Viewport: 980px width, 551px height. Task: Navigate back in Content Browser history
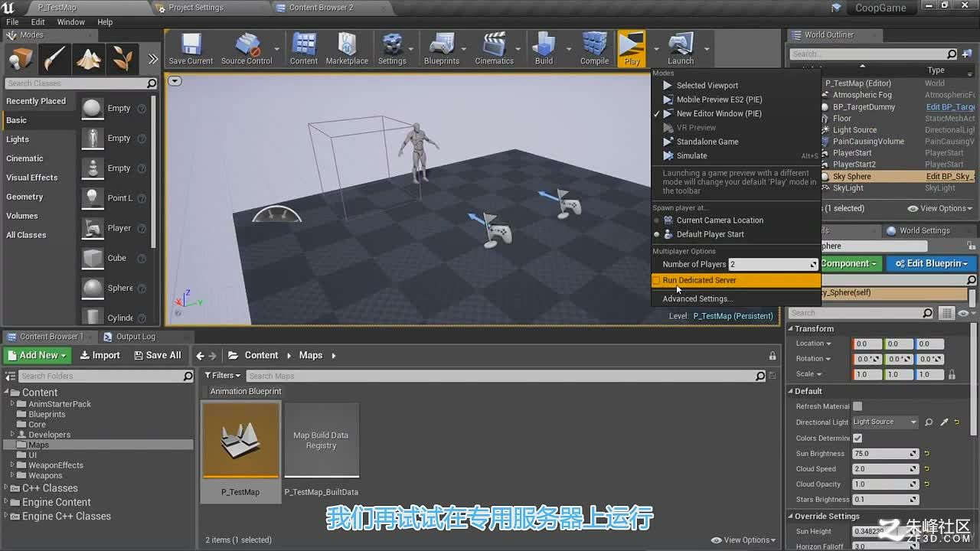tap(201, 356)
